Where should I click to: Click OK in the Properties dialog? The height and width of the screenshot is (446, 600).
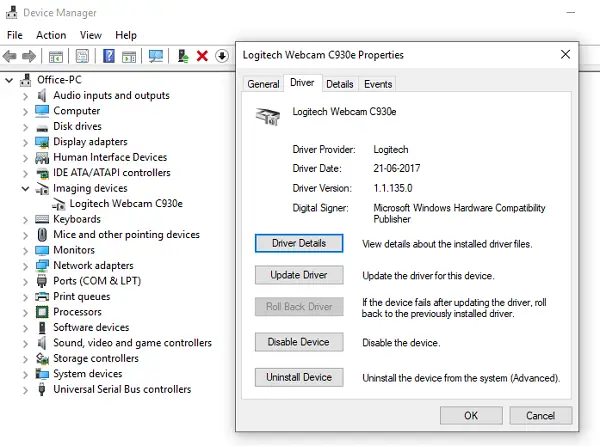pyautogui.click(x=471, y=415)
